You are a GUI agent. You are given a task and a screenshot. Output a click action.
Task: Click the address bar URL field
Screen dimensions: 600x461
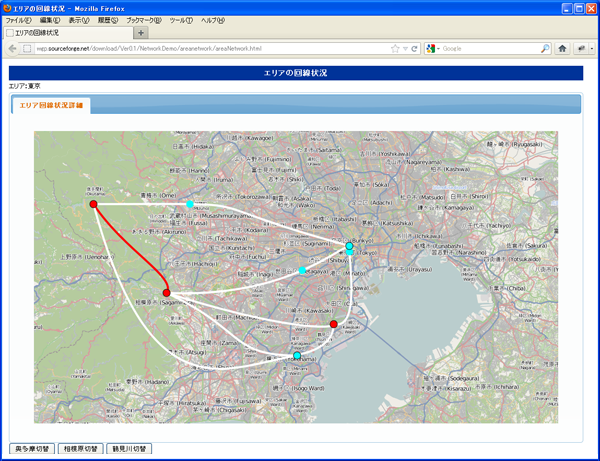(x=211, y=49)
